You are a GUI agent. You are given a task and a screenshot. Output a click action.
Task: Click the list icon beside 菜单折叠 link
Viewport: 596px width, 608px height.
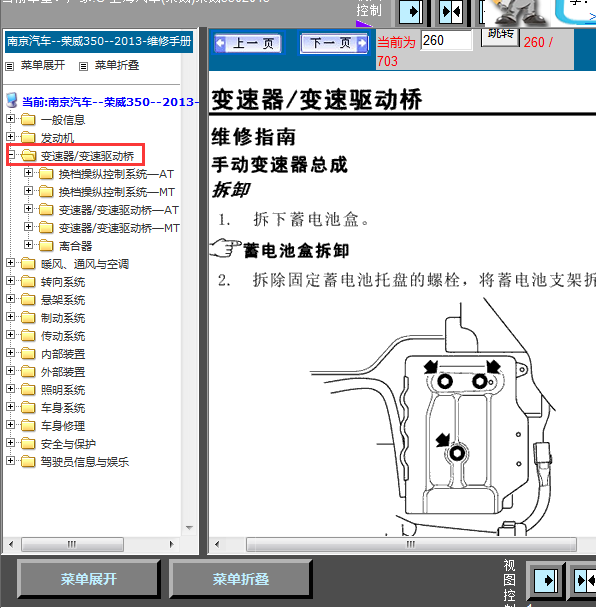pos(83,66)
